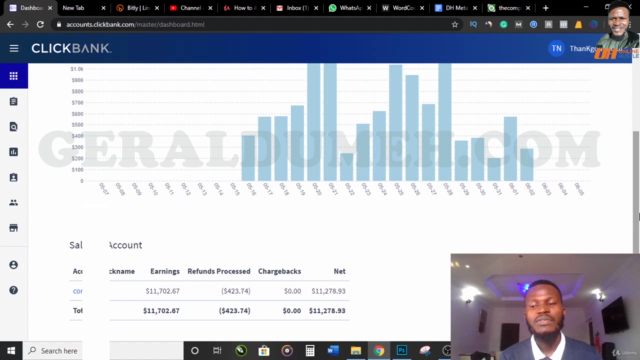Click the Chargebacks column header
640x360 pixels.
[279, 271]
